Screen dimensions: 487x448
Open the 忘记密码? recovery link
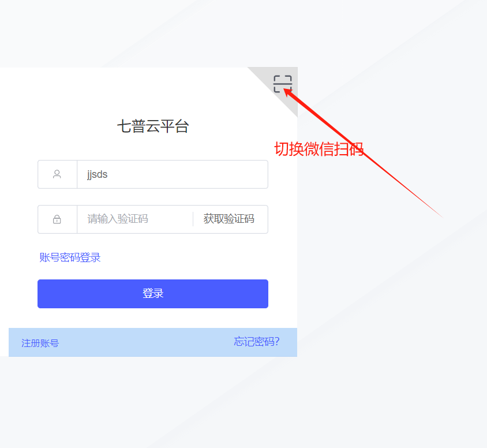click(257, 342)
